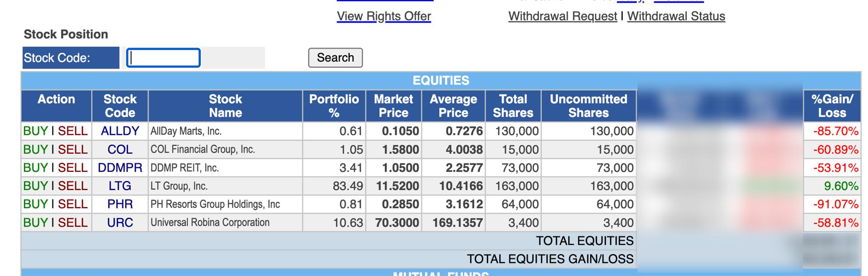Click SELL for ALLDY
The width and height of the screenshot is (868, 276).
[73, 131]
